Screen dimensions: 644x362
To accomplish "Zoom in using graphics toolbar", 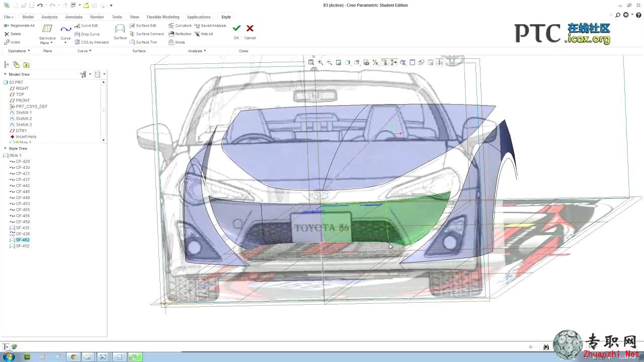I will pyautogui.click(x=320, y=62).
